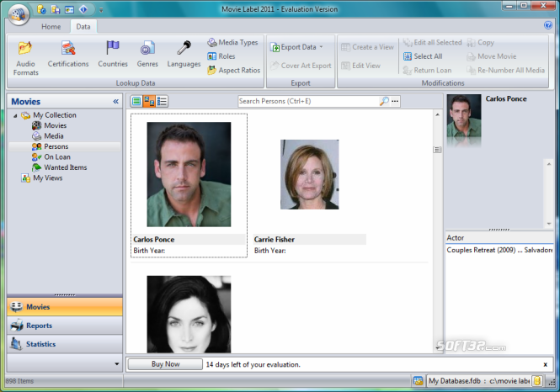Open navigation pane configure dropdown arrow
This screenshot has width=560, height=392.
point(116,364)
